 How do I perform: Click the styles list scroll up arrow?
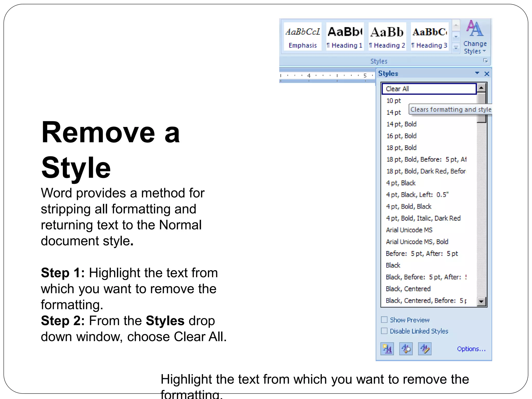tap(481, 88)
